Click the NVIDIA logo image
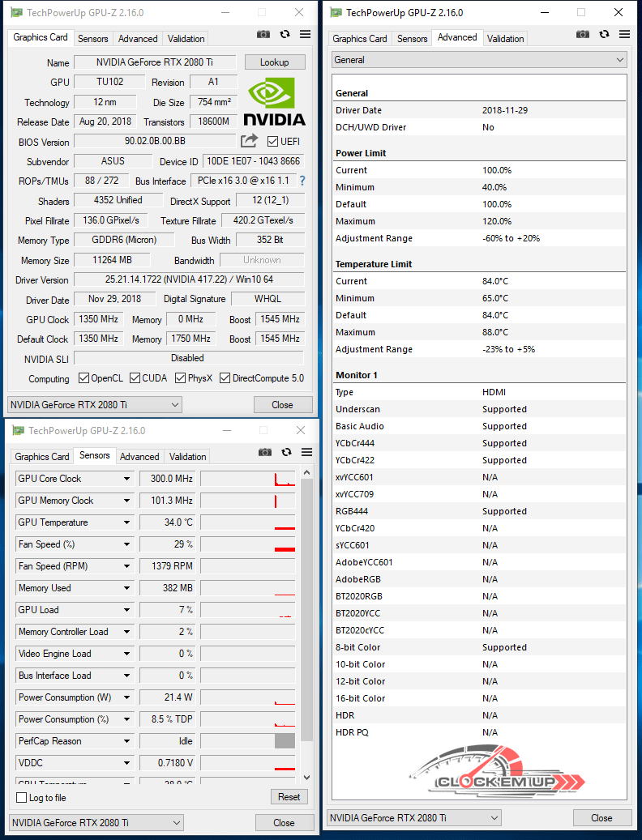 click(274, 102)
